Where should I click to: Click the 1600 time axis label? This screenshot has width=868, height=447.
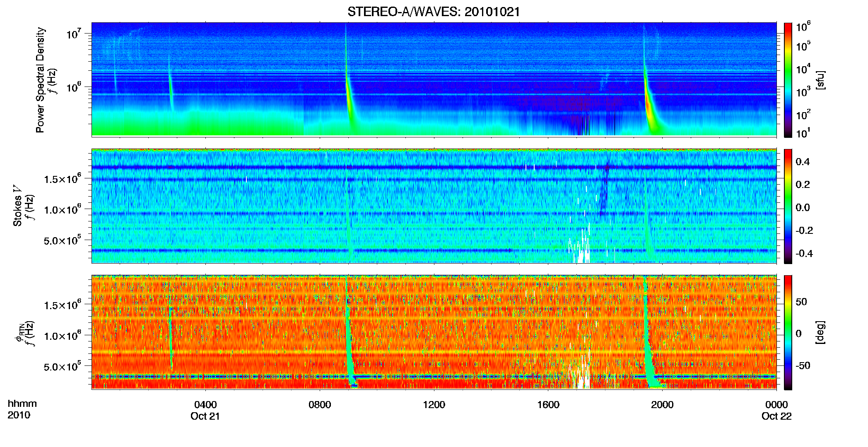tap(548, 404)
